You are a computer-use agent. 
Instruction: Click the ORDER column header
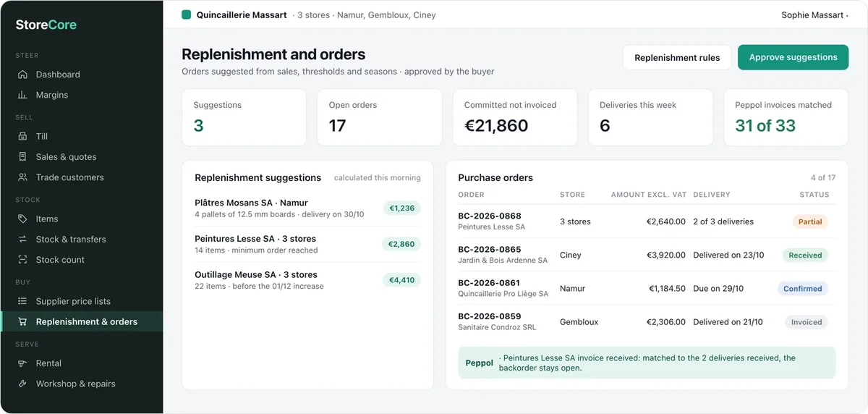tap(471, 195)
